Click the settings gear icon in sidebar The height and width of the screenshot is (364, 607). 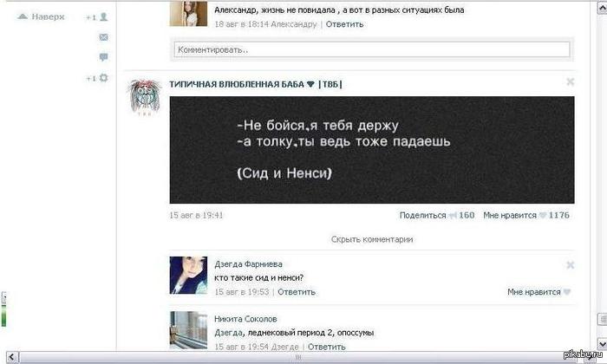pos(103,78)
